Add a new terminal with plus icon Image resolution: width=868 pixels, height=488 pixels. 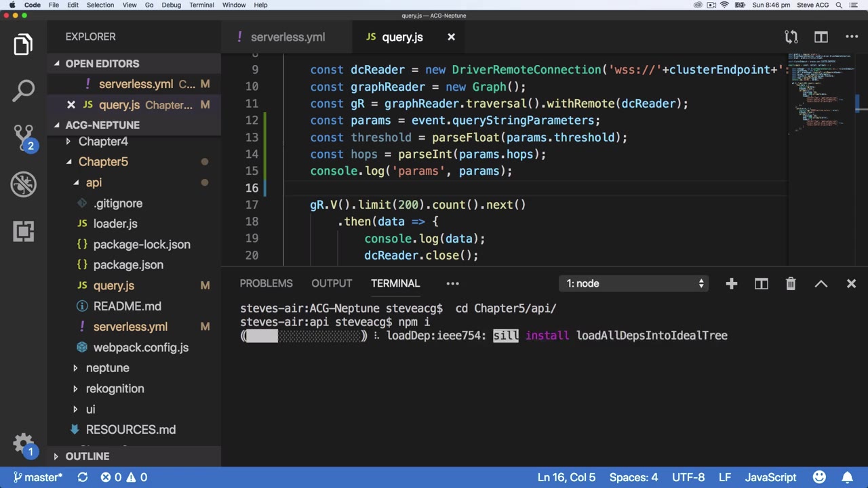point(731,283)
